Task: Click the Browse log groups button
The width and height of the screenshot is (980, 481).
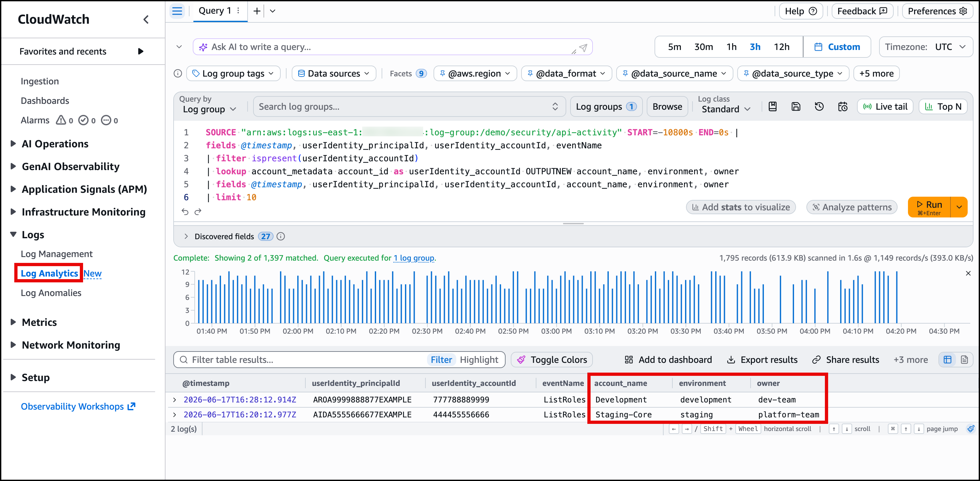Action: 667,106
